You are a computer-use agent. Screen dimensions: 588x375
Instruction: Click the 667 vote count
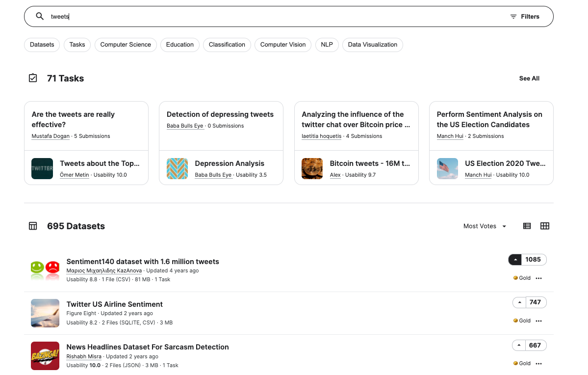[535, 346]
